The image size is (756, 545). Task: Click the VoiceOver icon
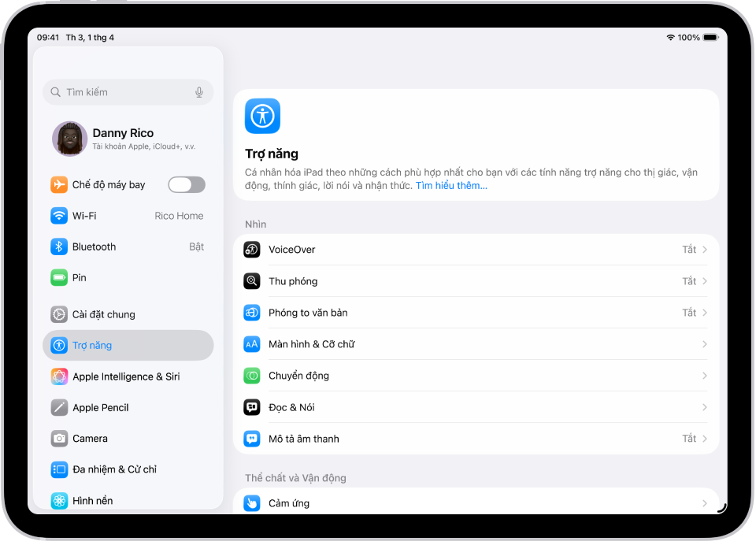tap(252, 250)
